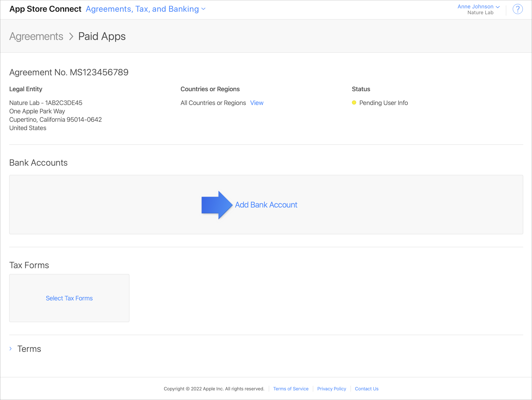
Task: Go back to the Agreements breadcrumb
Action: (36, 36)
